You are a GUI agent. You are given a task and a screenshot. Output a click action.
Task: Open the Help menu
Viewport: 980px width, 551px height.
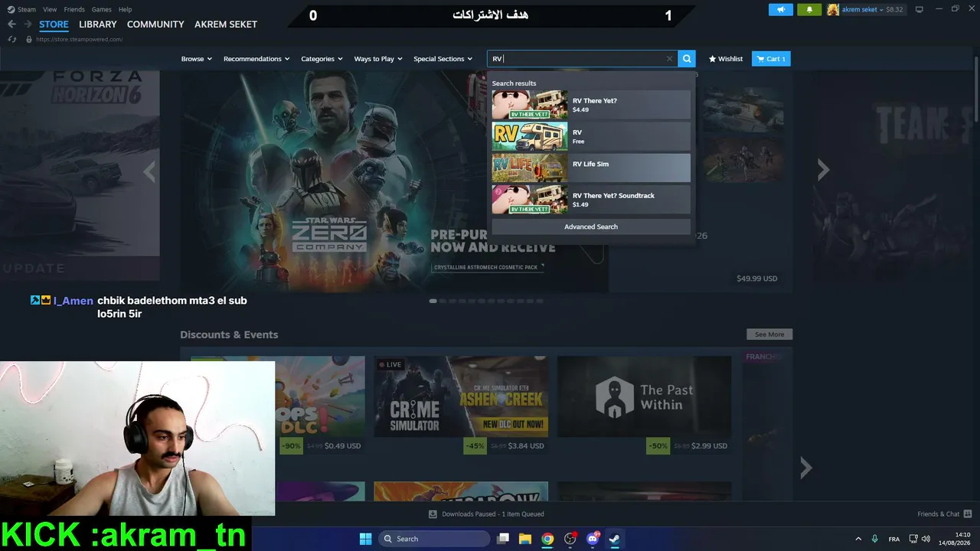click(x=126, y=9)
